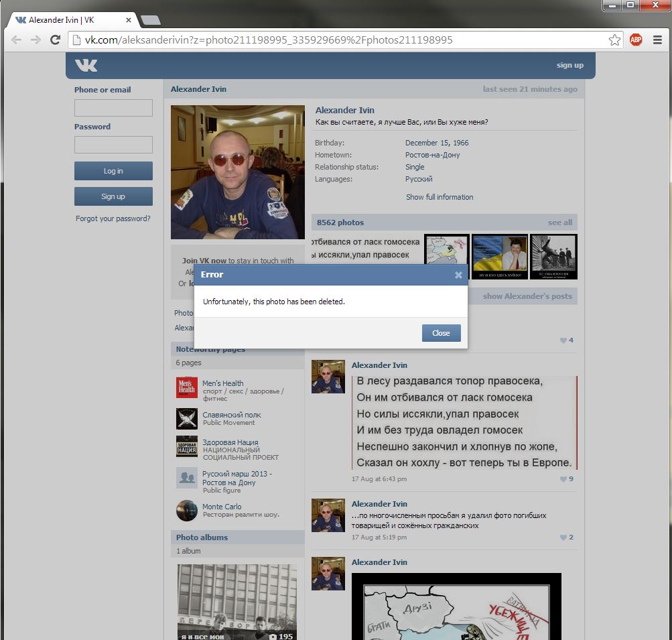Click see all photos link
672x640 pixels.
559,222
